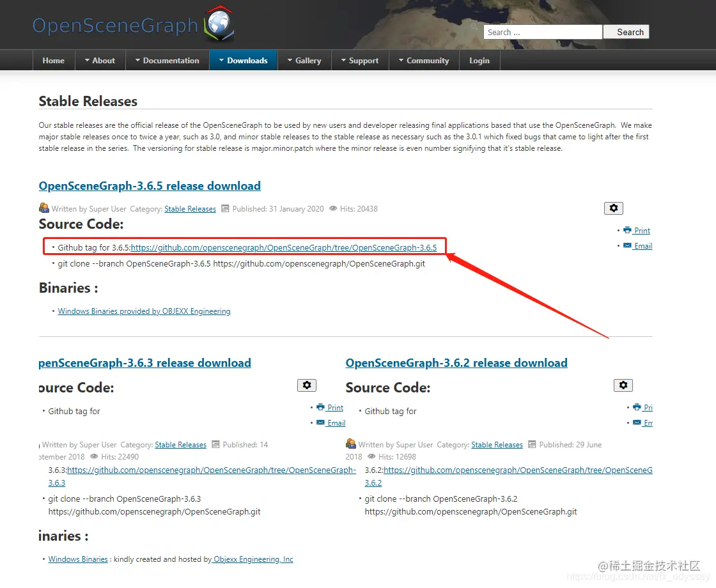Click calendar icon near Published: 29 June
Viewport: 716px width, 588px height.
[x=532, y=444]
